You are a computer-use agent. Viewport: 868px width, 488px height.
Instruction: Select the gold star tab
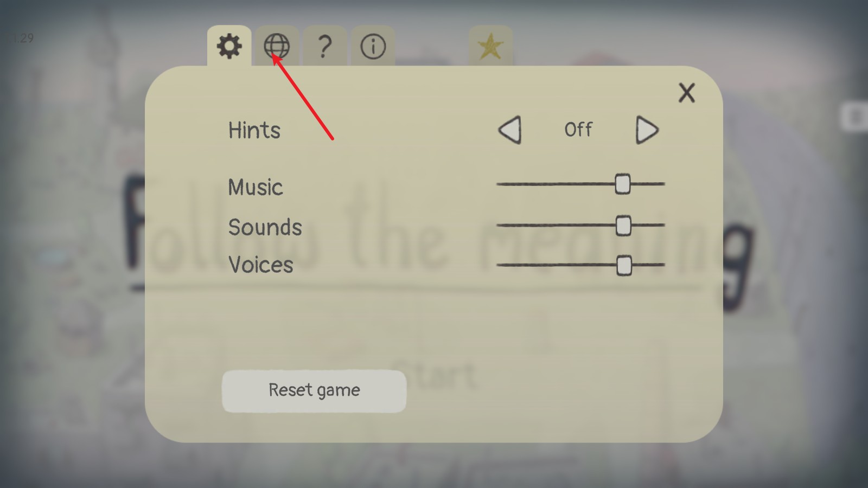point(490,46)
